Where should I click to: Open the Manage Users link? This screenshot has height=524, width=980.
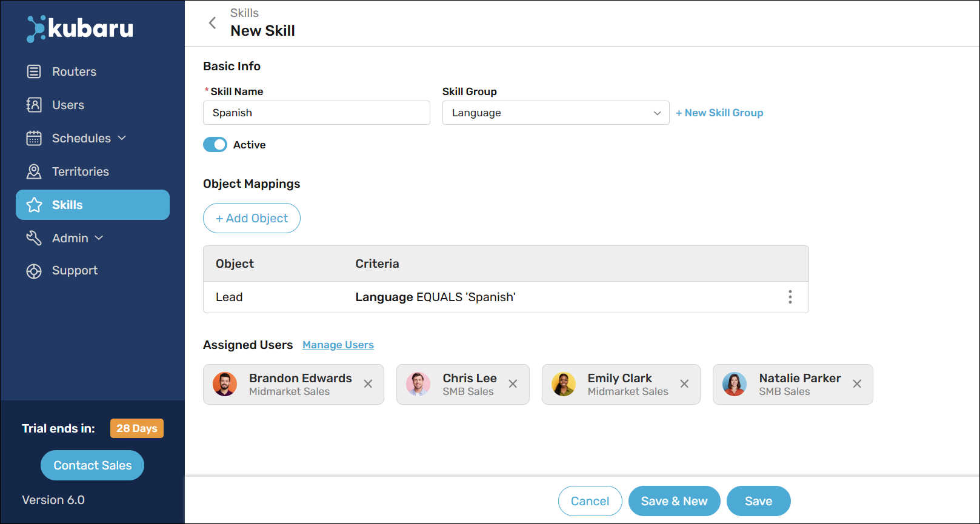(338, 345)
